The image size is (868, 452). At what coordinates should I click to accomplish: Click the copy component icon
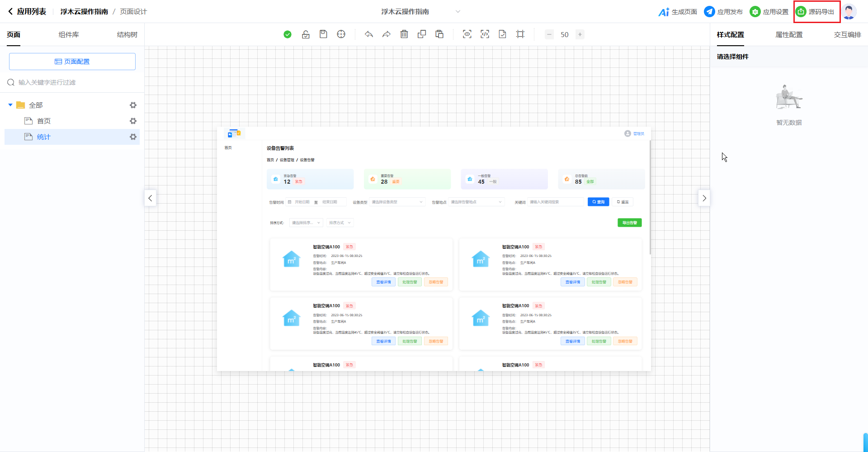[x=422, y=34]
